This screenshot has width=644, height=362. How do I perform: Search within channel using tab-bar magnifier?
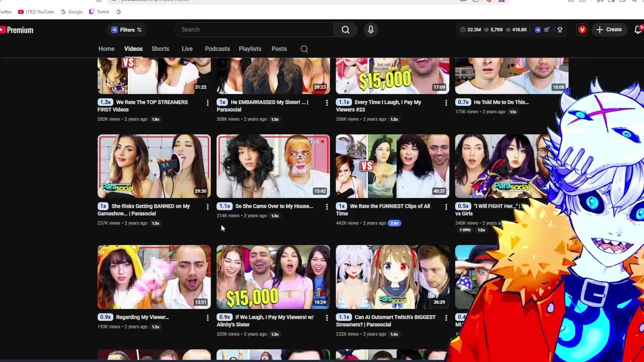pos(304,49)
